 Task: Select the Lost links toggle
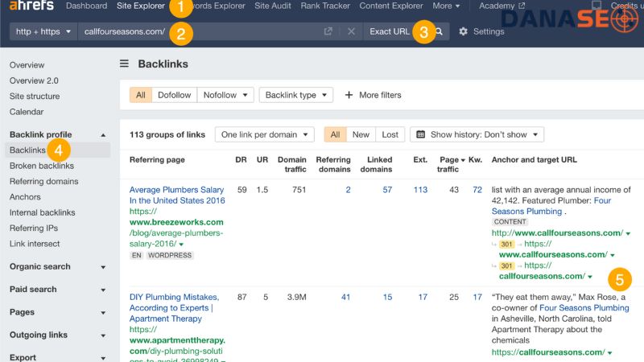[x=390, y=134]
